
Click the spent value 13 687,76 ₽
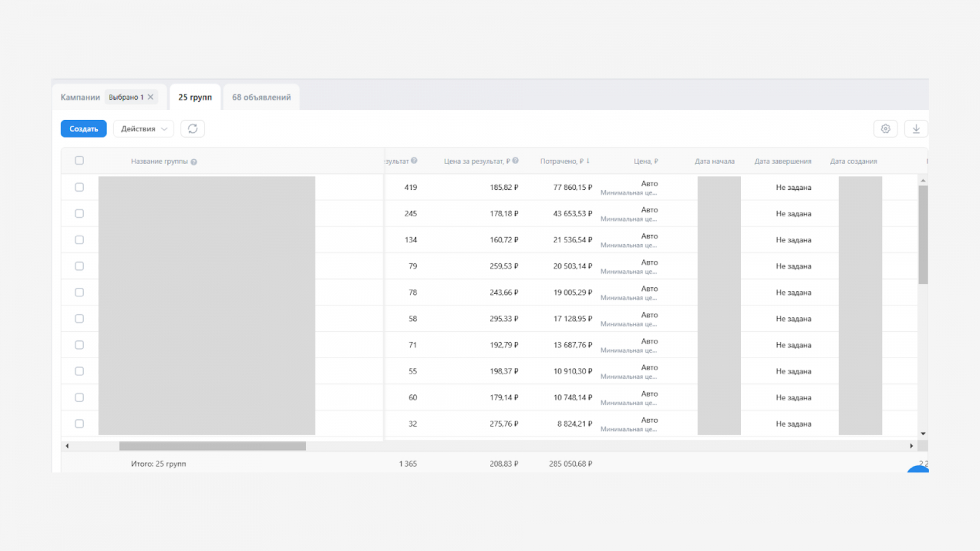573,345
